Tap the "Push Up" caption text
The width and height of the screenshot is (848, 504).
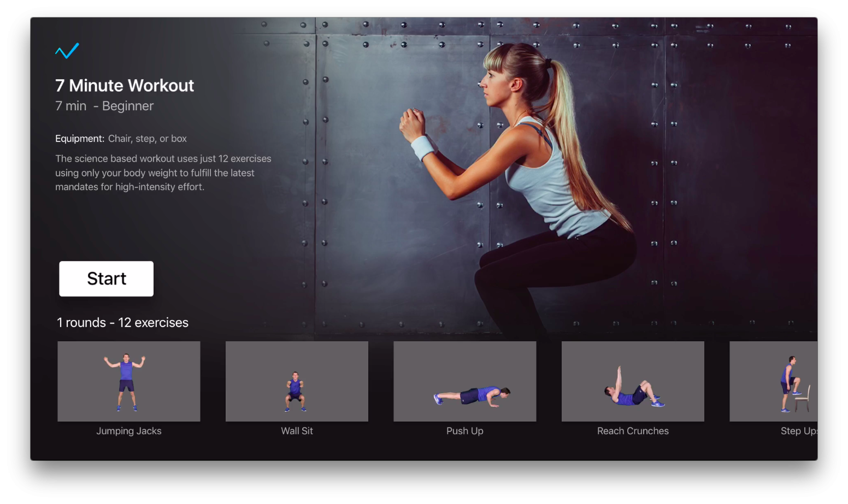click(464, 431)
